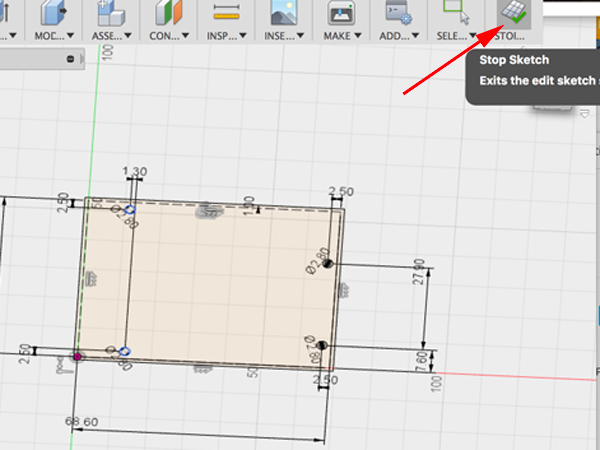Select the constraint glyph on the top edge
600x450 pixels.
209,211
